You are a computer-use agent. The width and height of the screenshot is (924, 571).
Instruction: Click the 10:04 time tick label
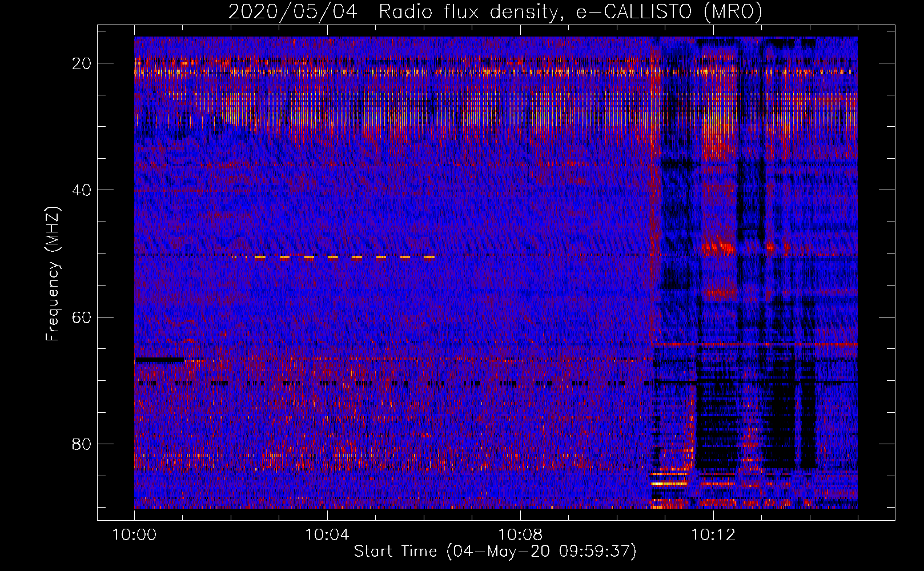[x=327, y=535]
